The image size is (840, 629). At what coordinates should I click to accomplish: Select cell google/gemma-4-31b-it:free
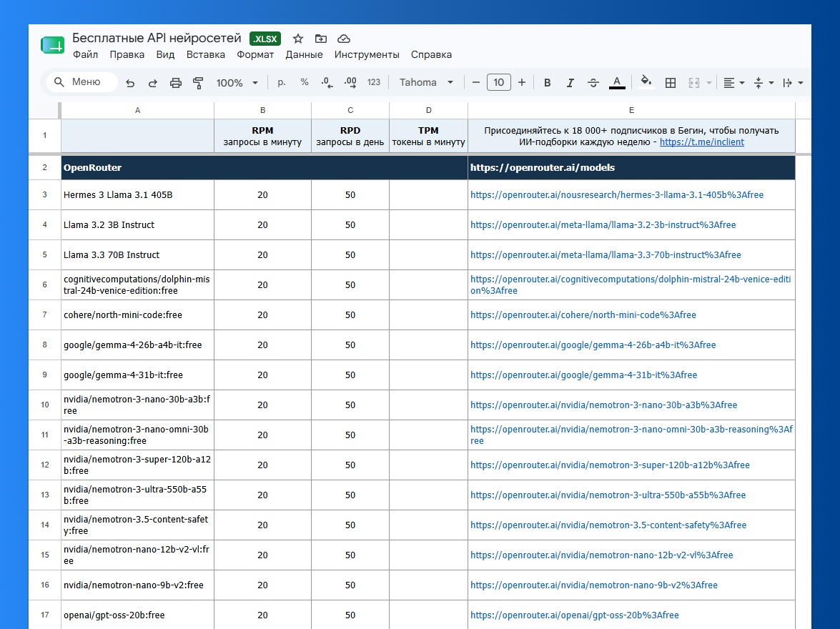pyautogui.click(x=138, y=375)
